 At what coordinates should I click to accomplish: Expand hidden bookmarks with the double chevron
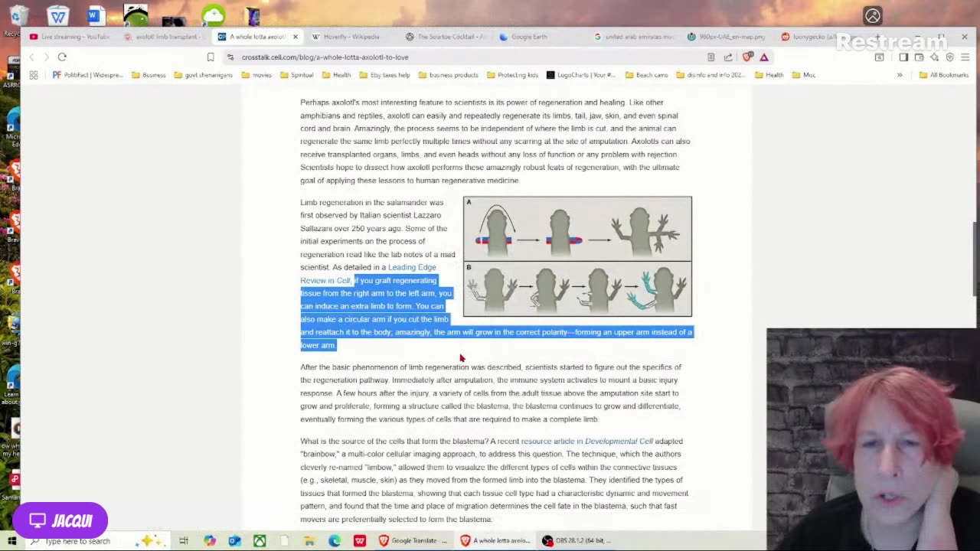pyautogui.click(x=900, y=75)
